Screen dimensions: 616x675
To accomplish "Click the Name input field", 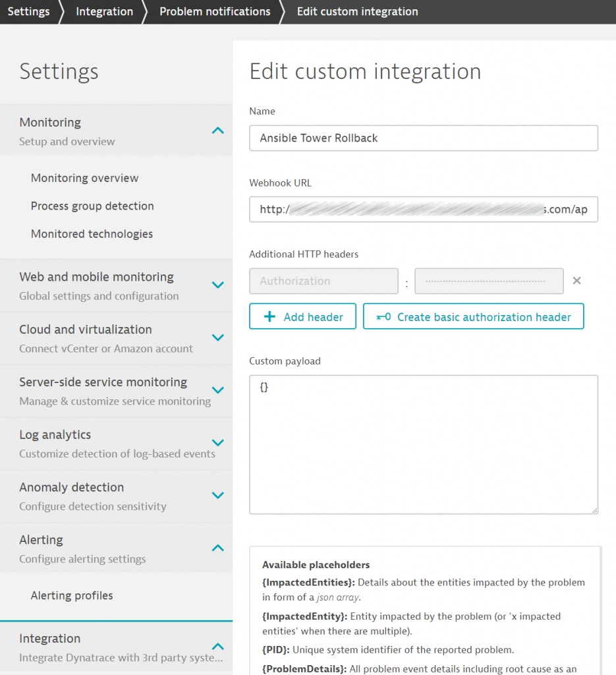I will (x=423, y=138).
